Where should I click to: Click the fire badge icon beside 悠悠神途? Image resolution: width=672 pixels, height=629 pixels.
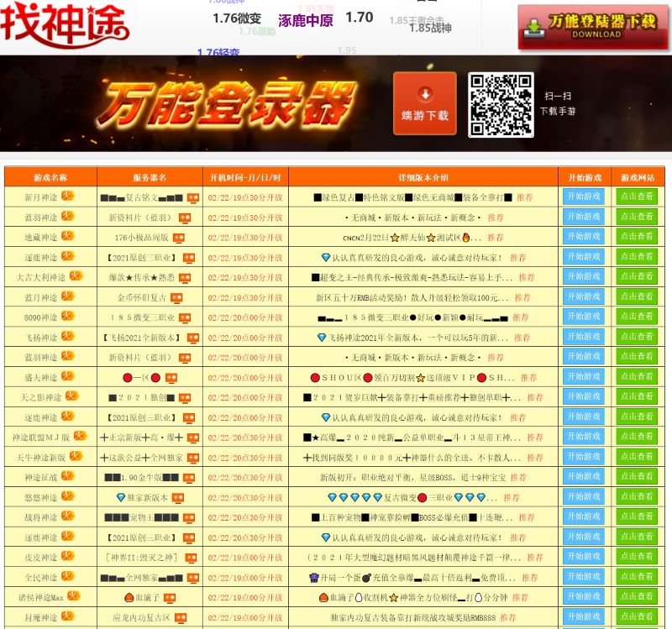point(68,496)
